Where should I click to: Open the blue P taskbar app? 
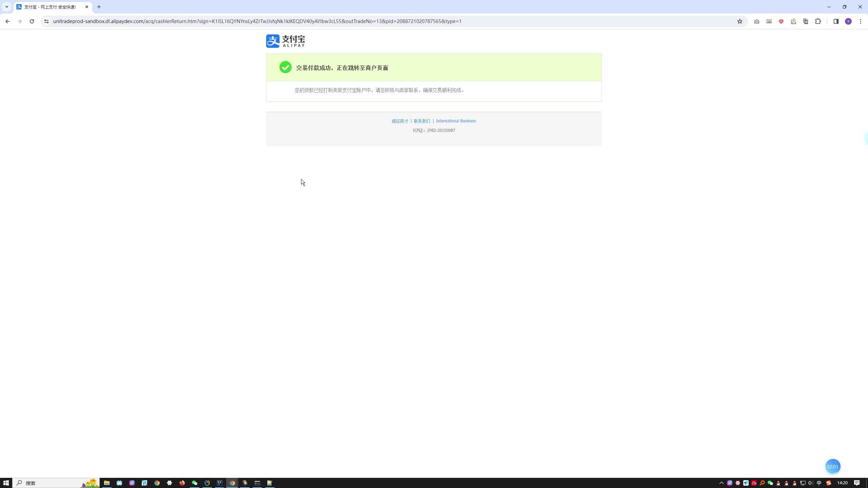(144, 483)
